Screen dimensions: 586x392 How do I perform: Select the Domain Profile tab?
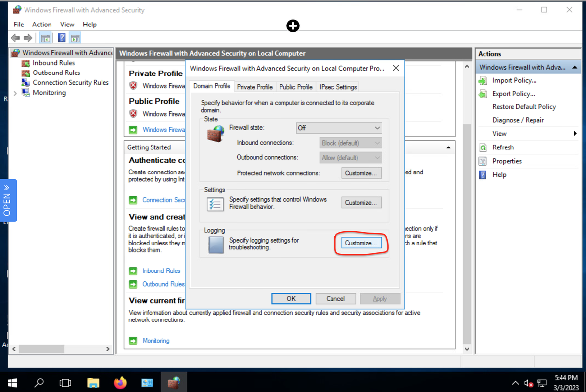pyautogui.click(x=212, y=86)
